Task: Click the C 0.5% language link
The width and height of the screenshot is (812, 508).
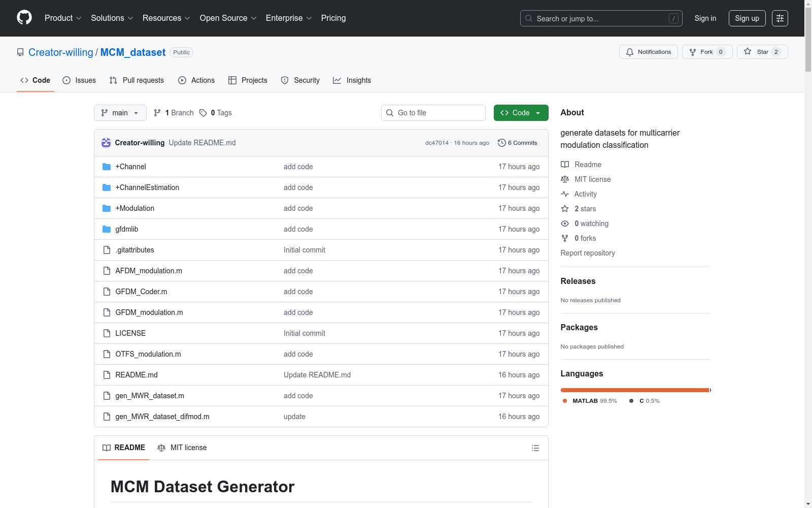Action: coord(645,401)
